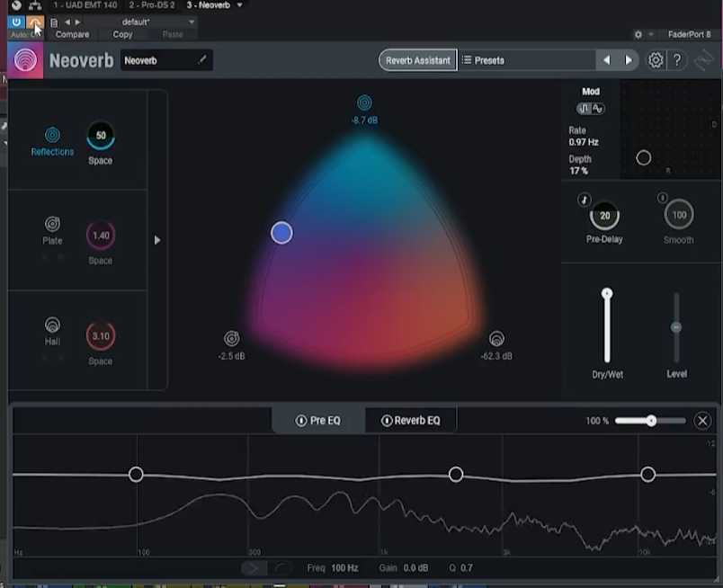The width and height of the screenshot is (723, 588).
Task: Select the Hall engine icon
Action: [x=52, y=325]
